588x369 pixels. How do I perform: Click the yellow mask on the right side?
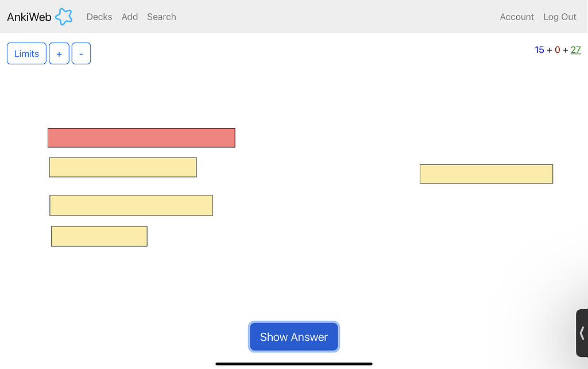click(x=486, y=174)
